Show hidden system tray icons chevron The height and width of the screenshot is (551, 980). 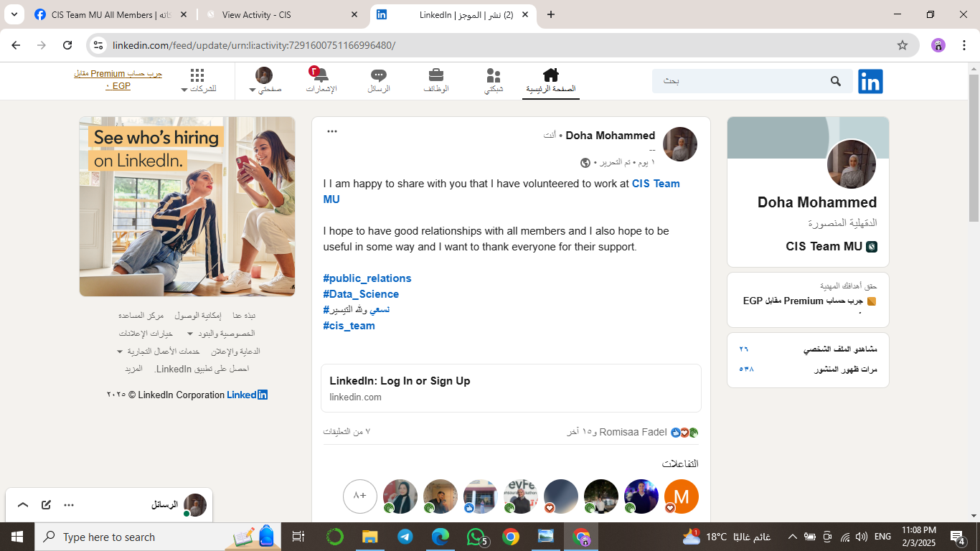pyautogui.click(x=792, y=537)
